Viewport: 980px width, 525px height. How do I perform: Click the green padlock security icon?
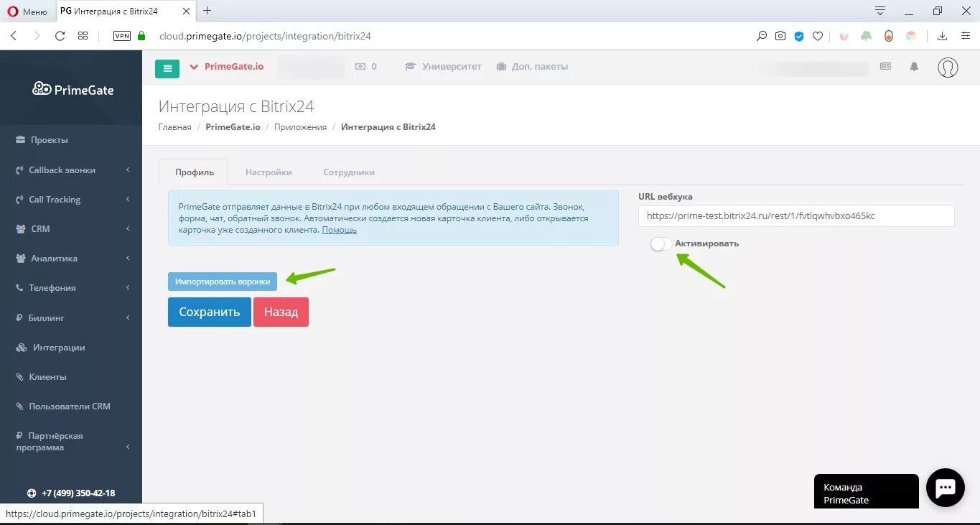click(x=141, y=36)
